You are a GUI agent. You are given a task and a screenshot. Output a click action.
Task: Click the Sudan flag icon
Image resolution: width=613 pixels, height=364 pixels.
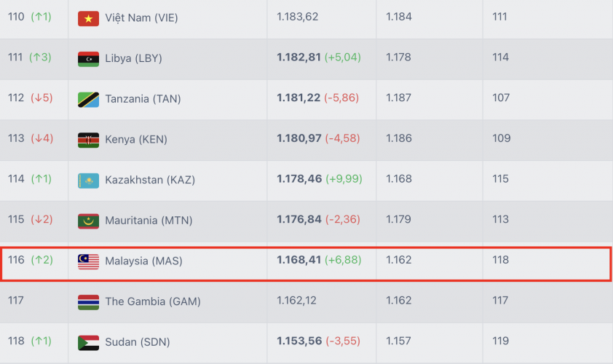(x=88, y=342)
